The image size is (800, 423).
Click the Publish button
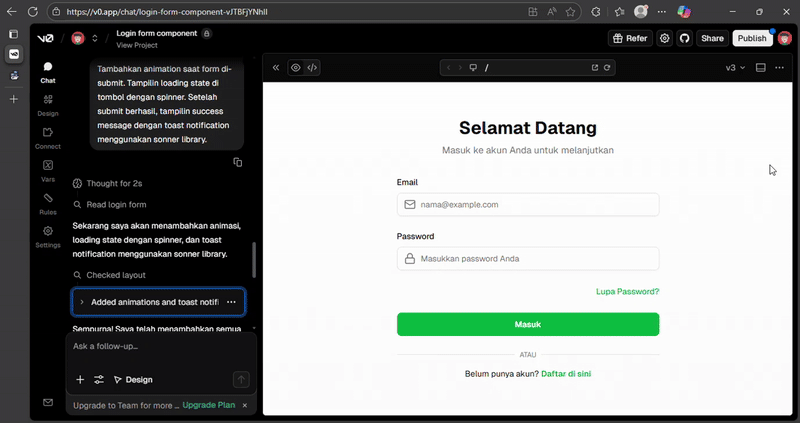(x=752, y=38)
